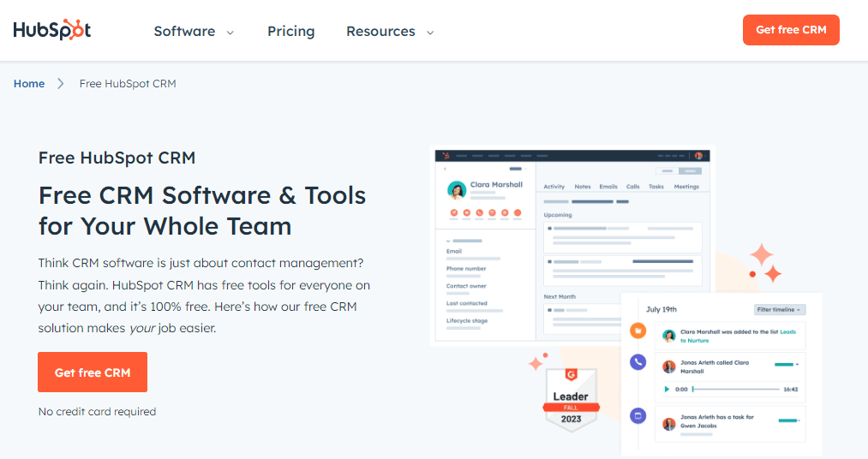The width and height of the screenshot is (868, 459).
Task: Collapse the contact properties chevron above Email
Action: tap(448, 241)
